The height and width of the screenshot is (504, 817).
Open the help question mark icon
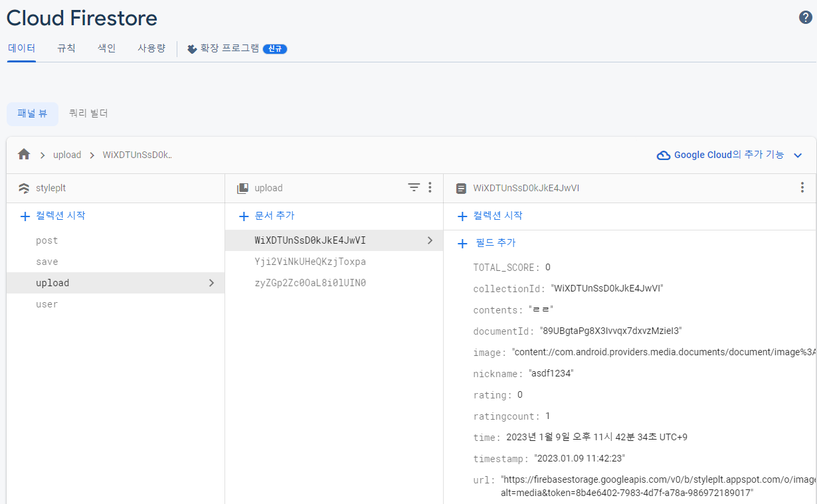[x=805, y=18]
